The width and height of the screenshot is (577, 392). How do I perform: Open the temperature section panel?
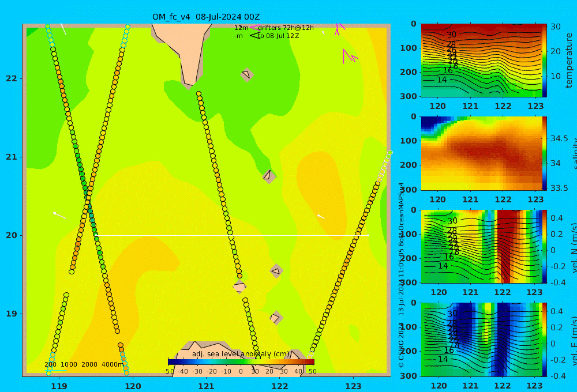click(482, 61)
